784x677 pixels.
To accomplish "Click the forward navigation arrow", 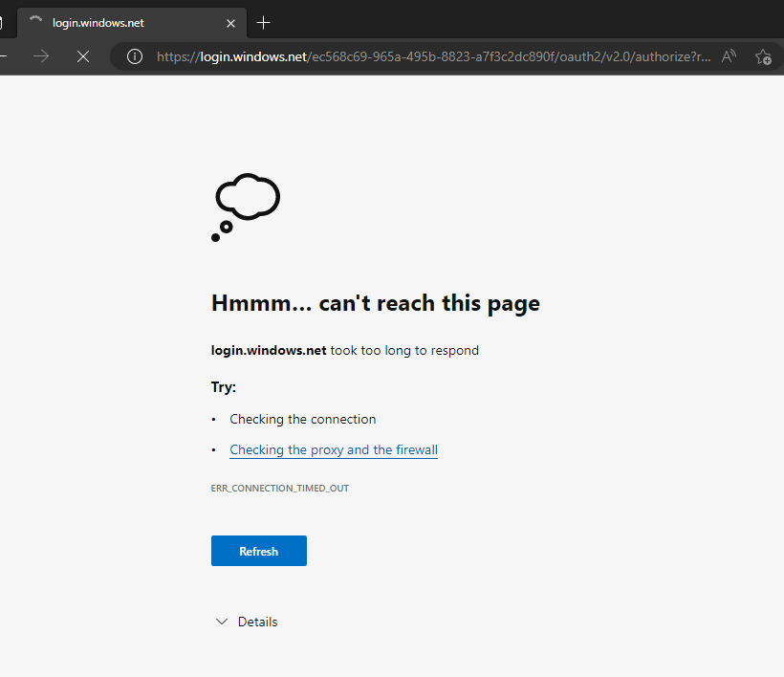I will pos(41,56).
